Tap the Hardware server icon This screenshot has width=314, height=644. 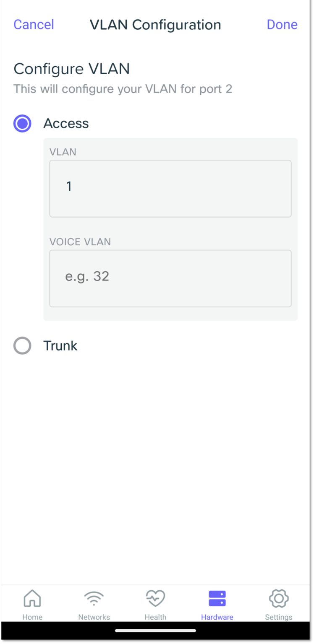(x=217, y=598)
